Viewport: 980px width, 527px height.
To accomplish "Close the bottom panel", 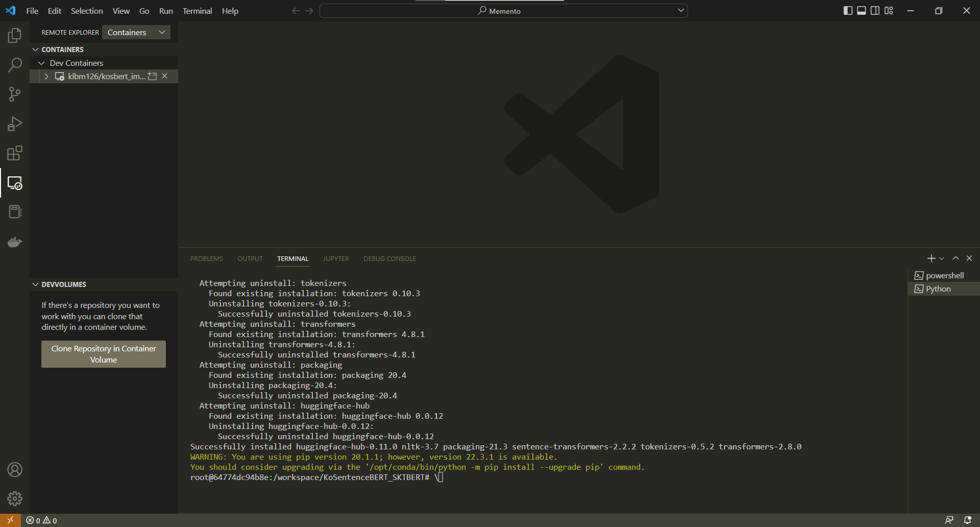I will pos(969,258).
